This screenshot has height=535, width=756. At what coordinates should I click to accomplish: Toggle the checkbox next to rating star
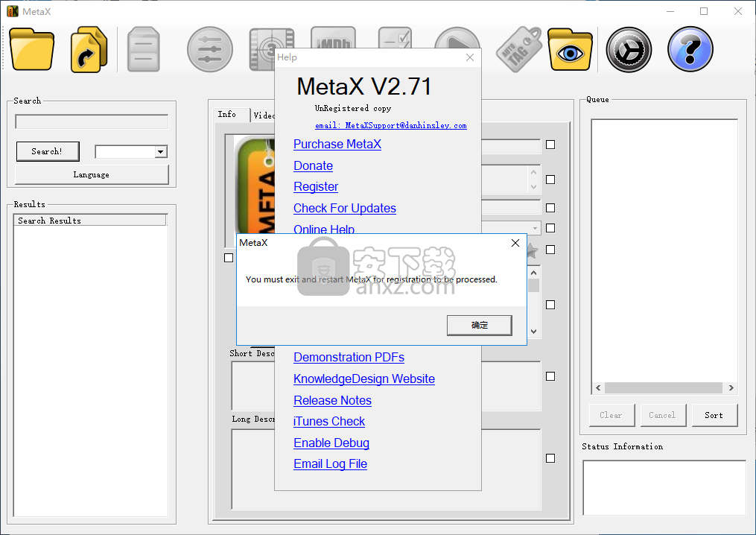pos(550,250)
